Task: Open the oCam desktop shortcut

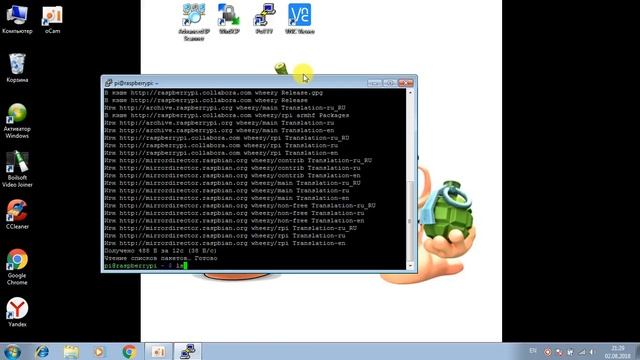Action: pos(52,20)
